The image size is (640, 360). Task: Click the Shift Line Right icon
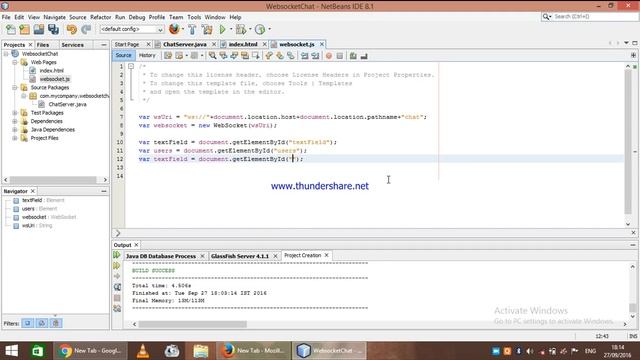click(x=315, y=56)
